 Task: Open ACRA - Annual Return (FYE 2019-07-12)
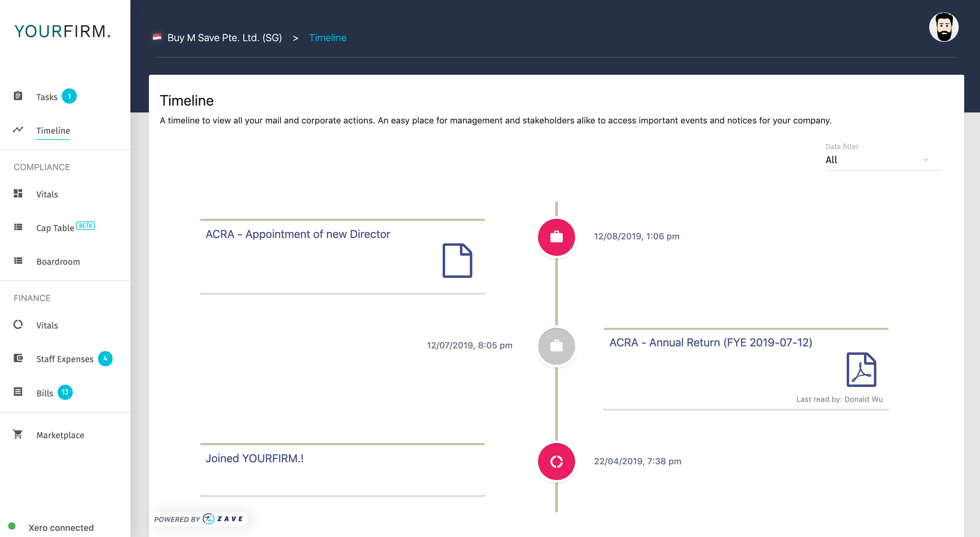[711, 342]
